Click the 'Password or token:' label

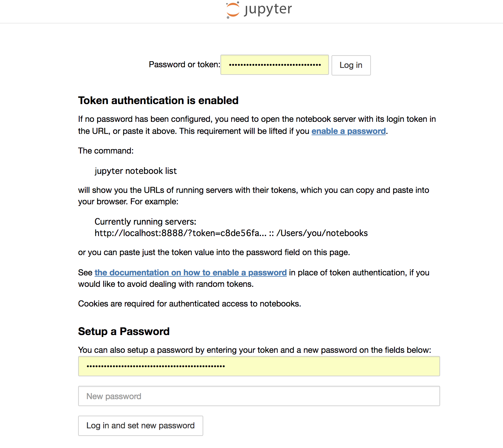coord(184,65)
